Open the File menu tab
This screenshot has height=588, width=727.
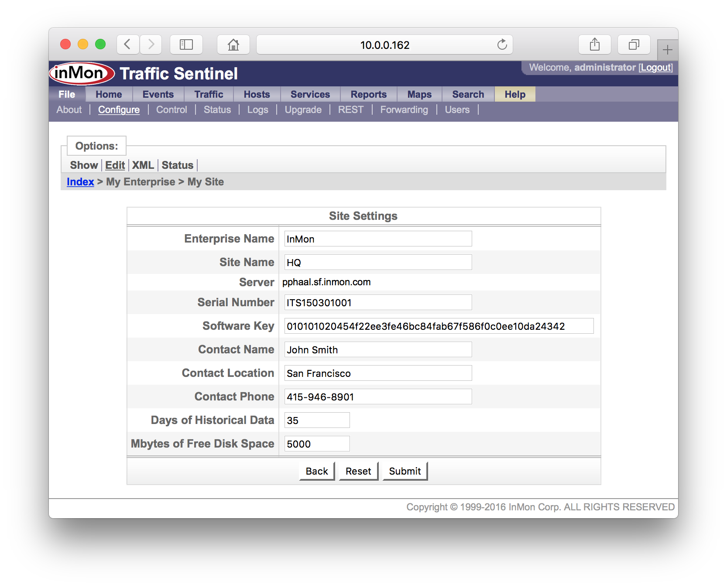pos(67,94)
